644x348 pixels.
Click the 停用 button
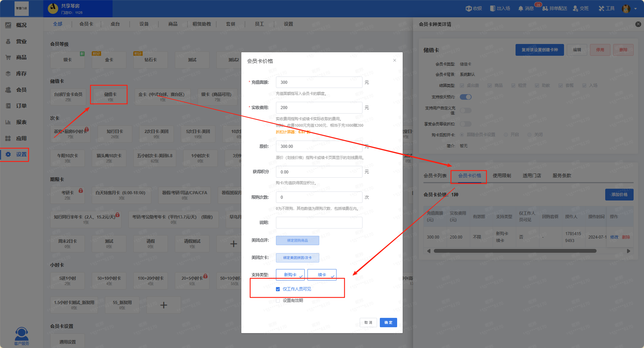click(x=600, y=50)
